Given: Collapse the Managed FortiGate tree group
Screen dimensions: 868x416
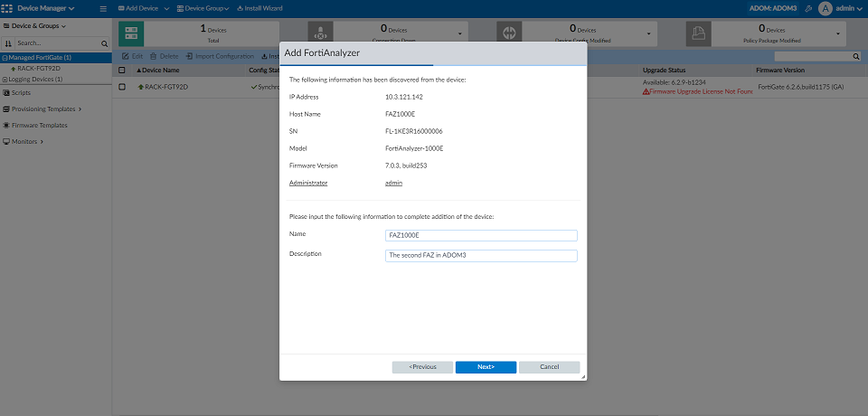Looking at the screenshot, I should click(x=4, y=58).
